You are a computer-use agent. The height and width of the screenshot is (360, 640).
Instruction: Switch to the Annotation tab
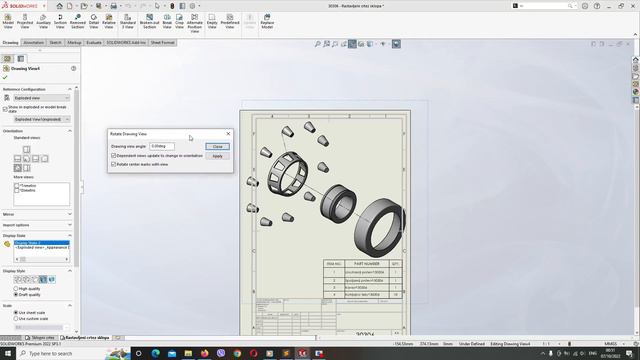[x=33, y=42]
